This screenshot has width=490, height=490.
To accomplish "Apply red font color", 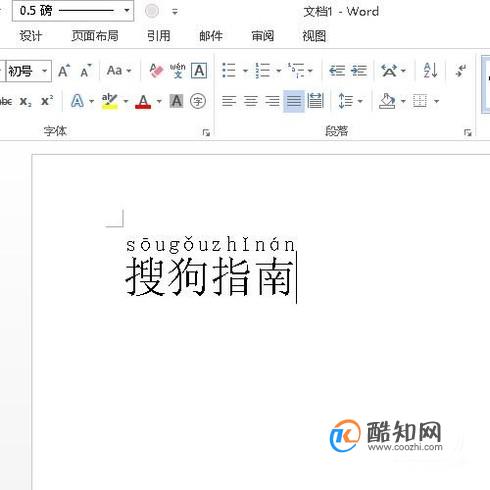I will pyautogui.click(x=143, y=101).
